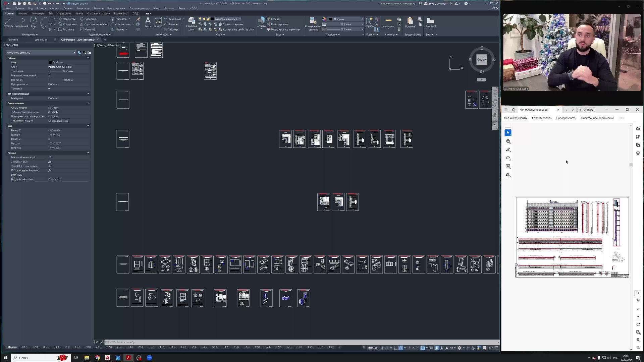This screenshot has width=644, height=362.
Task: Open the Формат menu
Action: [x=55, y=8]
